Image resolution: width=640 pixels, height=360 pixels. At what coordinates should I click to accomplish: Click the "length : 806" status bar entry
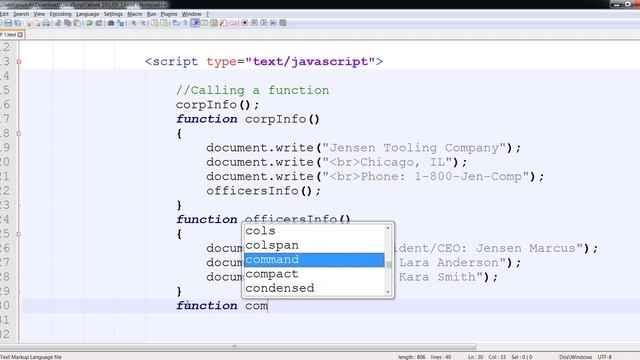[x=412, y=357]
